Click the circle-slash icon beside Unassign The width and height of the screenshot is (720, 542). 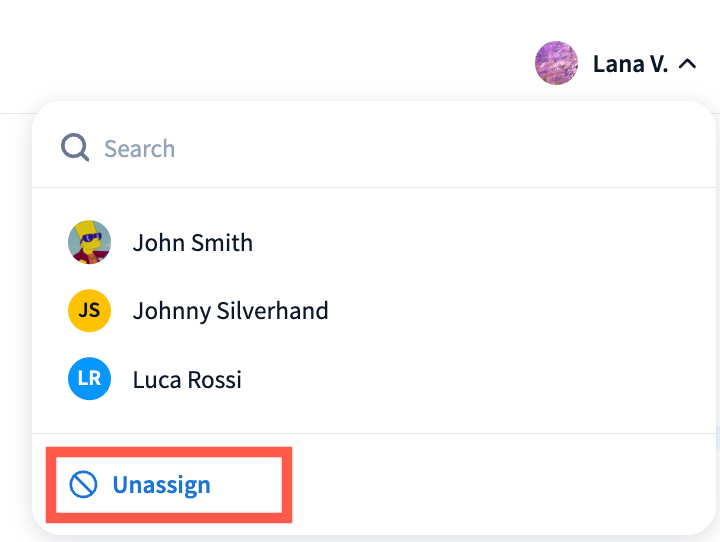point(83,485)
